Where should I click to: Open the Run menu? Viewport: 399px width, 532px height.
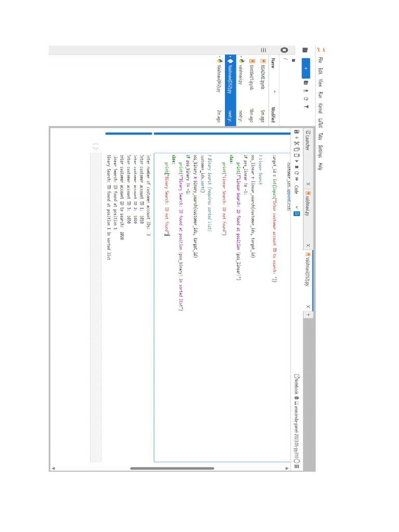point(320,95)
